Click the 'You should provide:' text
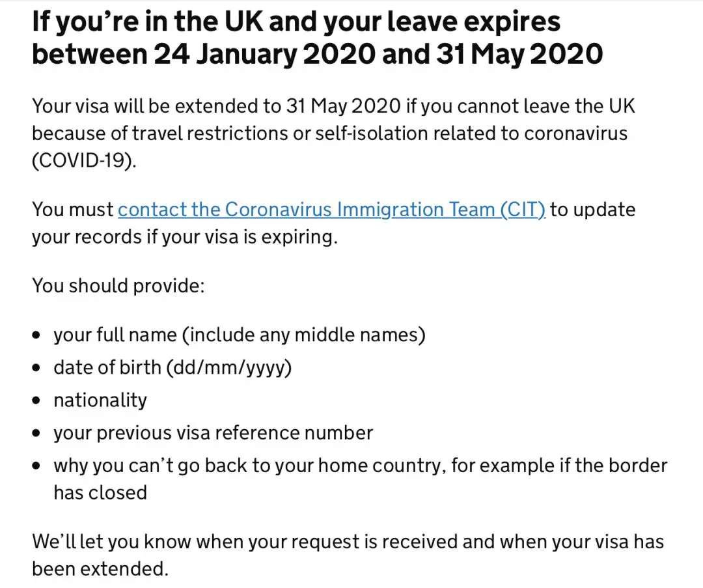 [118, 285]
